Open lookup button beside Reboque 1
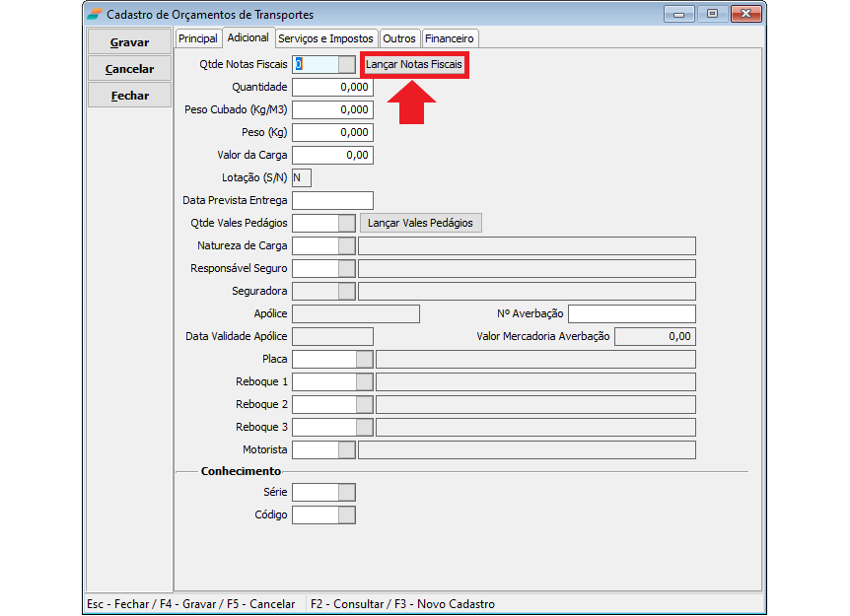Screen dimensions: 850x616 [365, 381]
